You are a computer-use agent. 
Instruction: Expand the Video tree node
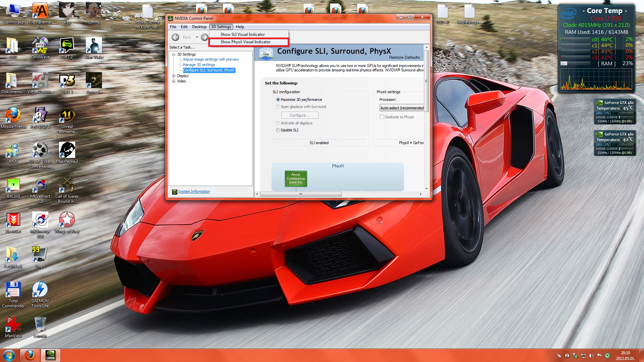click(x=174, y=81)
